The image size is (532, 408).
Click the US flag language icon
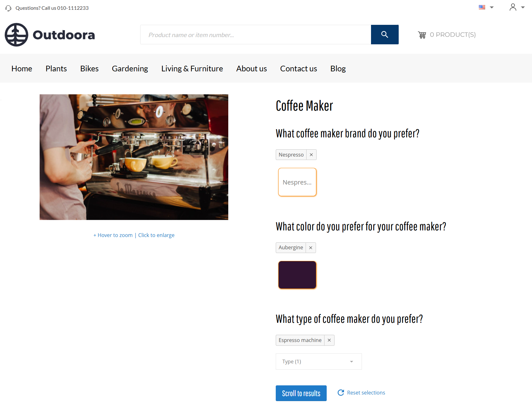pos(482,7)
